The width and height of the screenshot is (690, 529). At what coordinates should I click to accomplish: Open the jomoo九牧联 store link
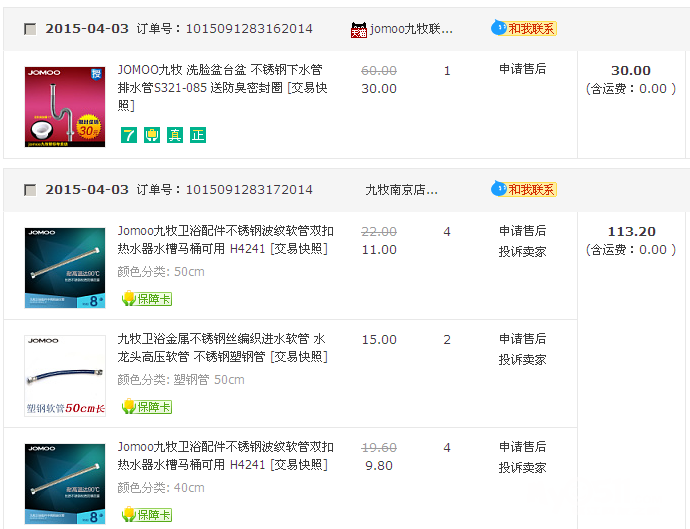click(411, 30)
